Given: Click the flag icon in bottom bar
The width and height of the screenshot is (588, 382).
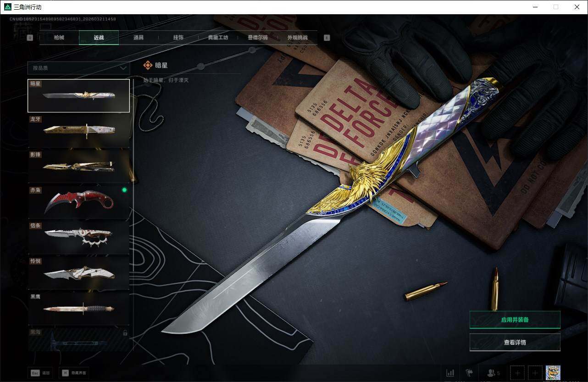Looking at the screenshot, I should point(469,373).
